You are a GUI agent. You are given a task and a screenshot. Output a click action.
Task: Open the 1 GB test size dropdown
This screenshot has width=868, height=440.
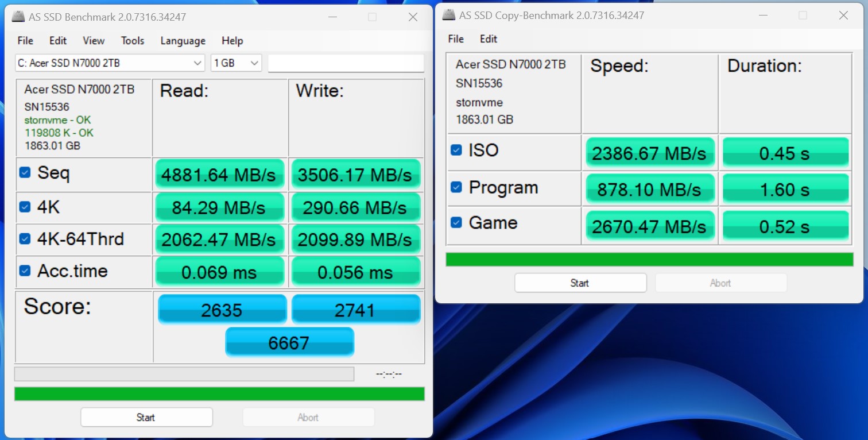click(x=254, y=63)
